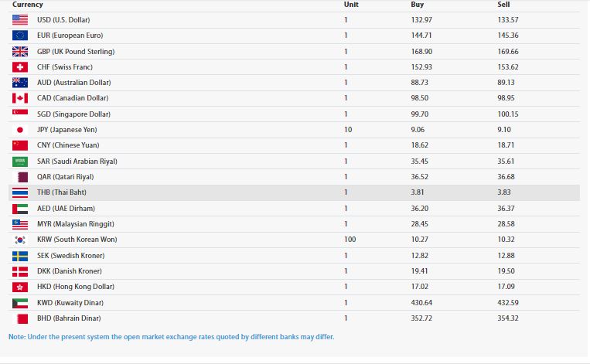Click the BHD (Bahrain Dinar) label
Image resolution: width=590 pixels, height=364 pixels.
click(69, 318)
